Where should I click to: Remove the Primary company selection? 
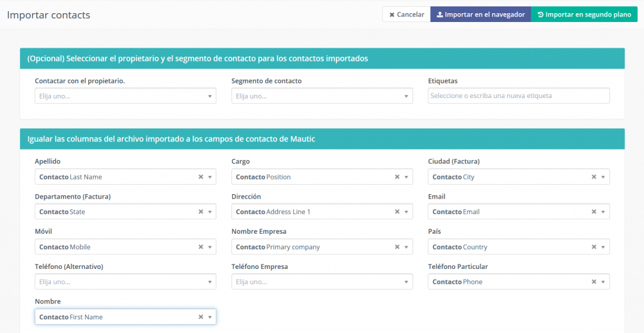click(397, 247)
